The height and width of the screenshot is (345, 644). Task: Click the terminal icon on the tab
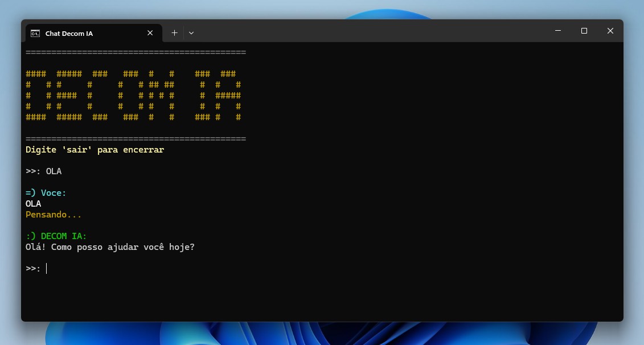pos(35,33)
